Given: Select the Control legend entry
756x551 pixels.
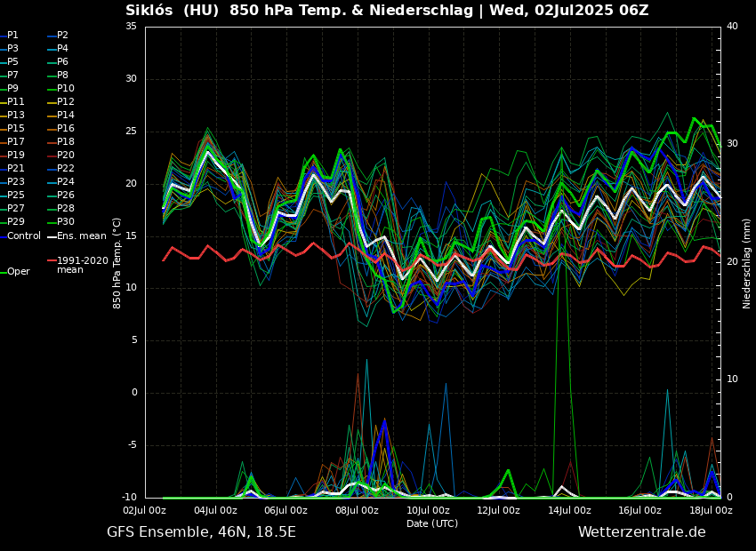Looking at the screenshot, I should (x=24, y=236).
